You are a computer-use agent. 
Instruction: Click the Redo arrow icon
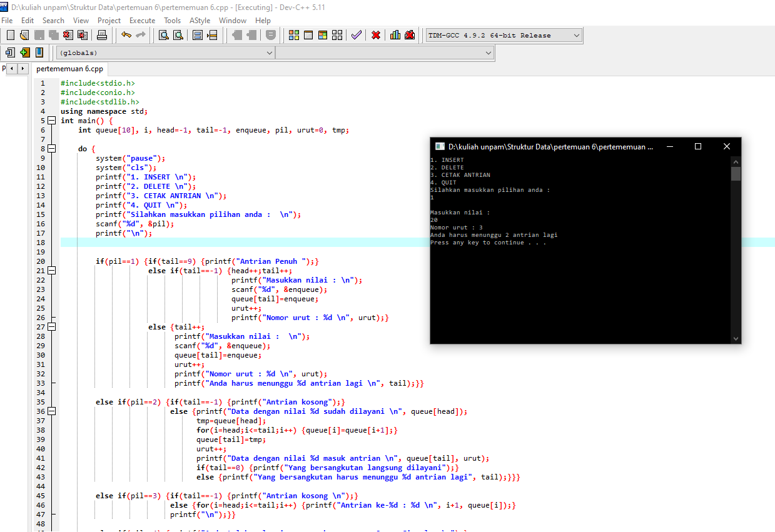[141, 35]
